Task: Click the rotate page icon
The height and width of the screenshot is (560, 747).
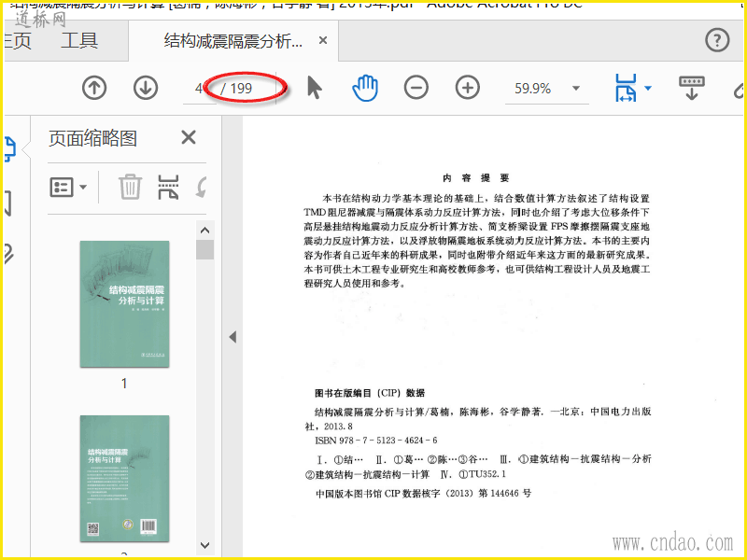Action: click(201, 188)
